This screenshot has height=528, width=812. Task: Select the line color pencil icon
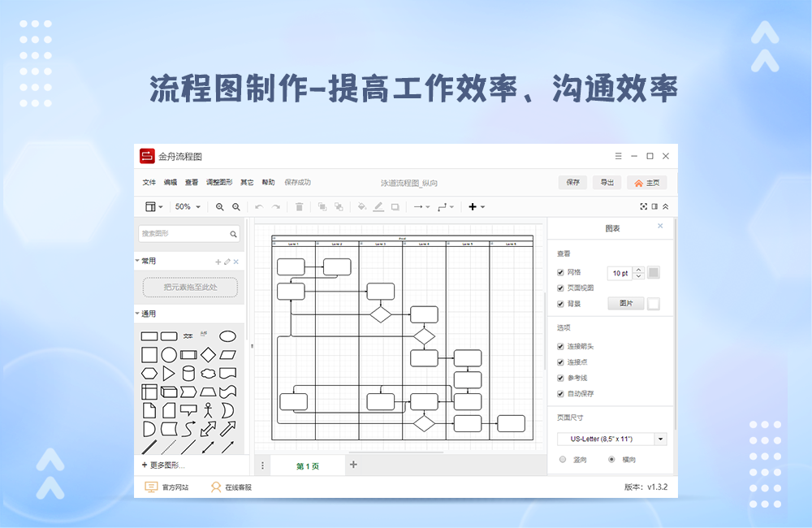tap(378, 206)
